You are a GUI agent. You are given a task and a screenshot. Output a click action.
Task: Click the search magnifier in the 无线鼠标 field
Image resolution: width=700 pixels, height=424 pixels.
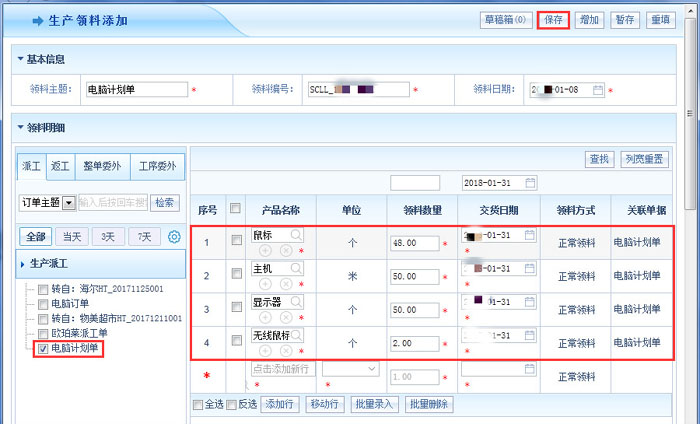297,337
